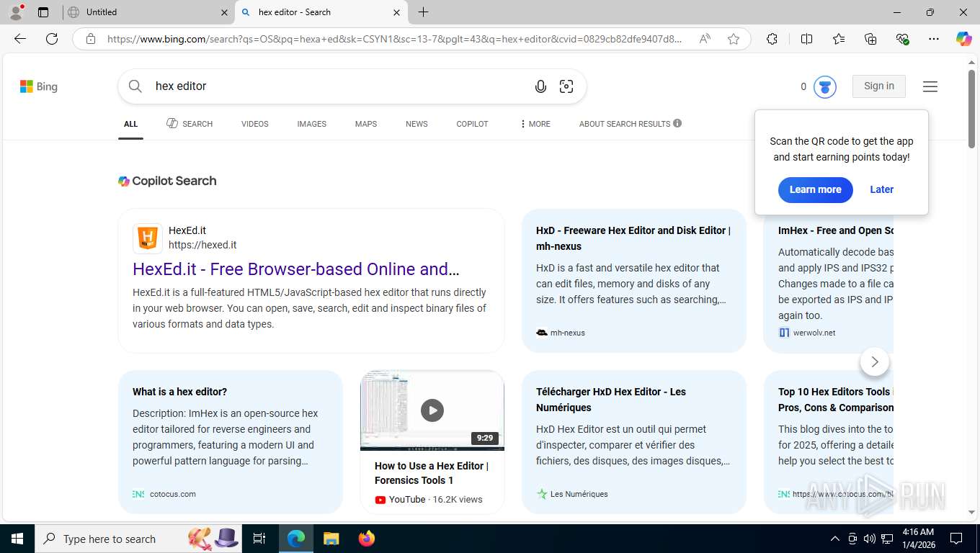Viewport: 980px width, 553px height.
Task: Click the taskbar search box
Action: 139,539
